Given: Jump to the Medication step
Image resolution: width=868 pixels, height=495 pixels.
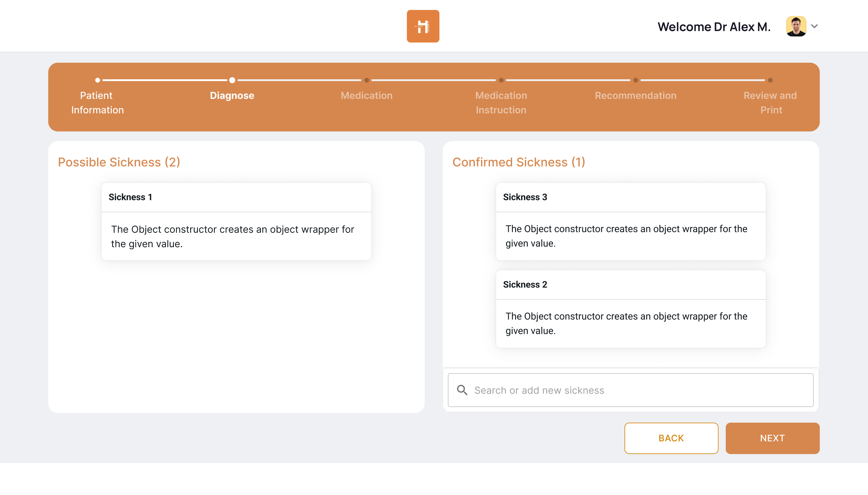Looking at the screenshot, I should coord(366,96).
